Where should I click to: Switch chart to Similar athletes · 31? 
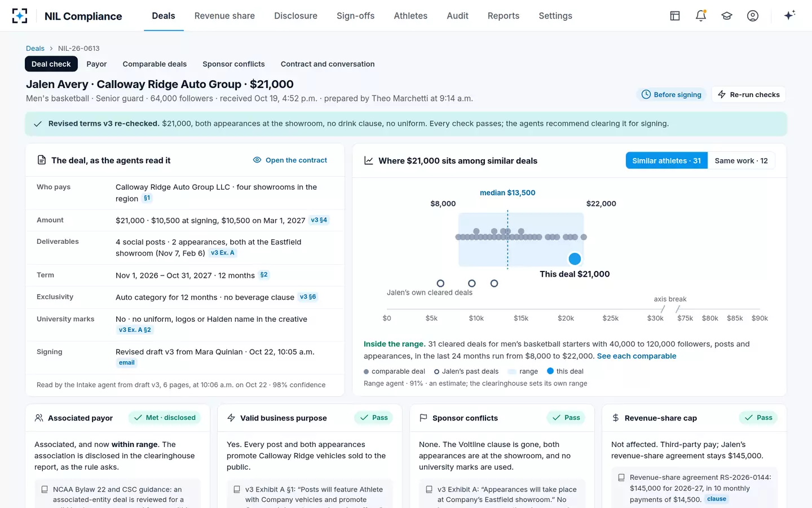(x=667, y=161)
